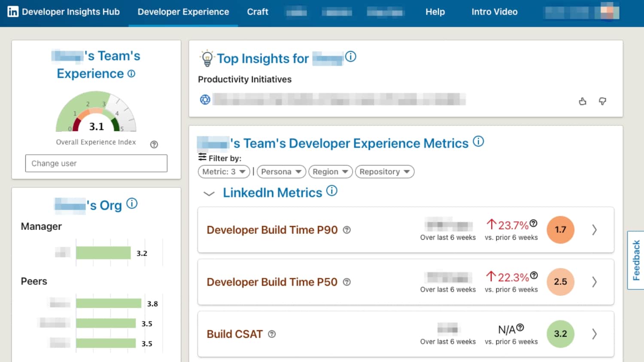
Task: Switch to Developer Experience tab
Action: tap(183, 12)
